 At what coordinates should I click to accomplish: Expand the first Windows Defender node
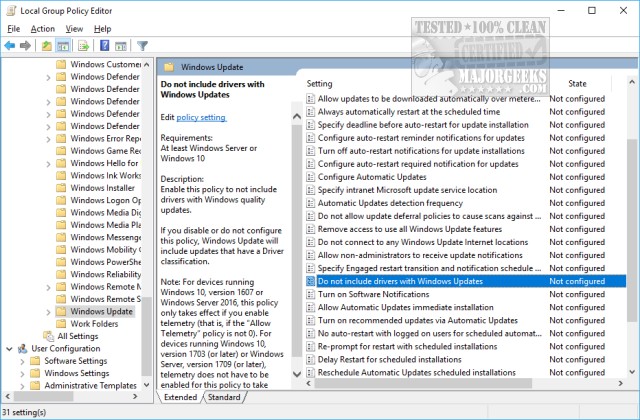click(x=48, y=78)
